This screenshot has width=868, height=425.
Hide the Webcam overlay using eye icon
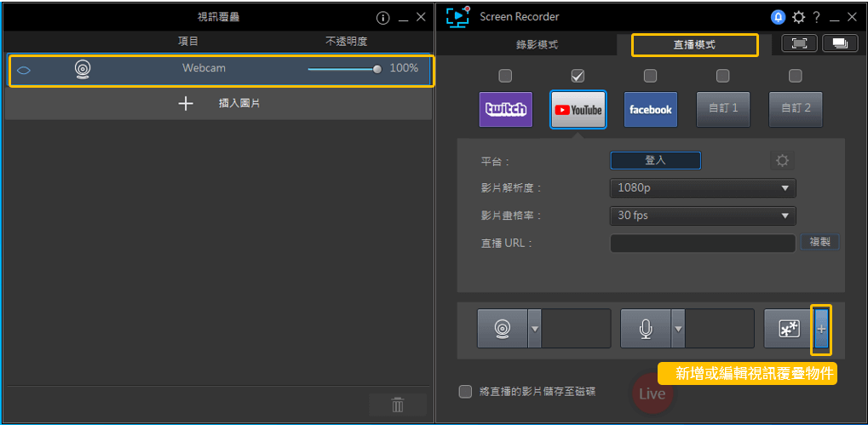coord(24,71)
